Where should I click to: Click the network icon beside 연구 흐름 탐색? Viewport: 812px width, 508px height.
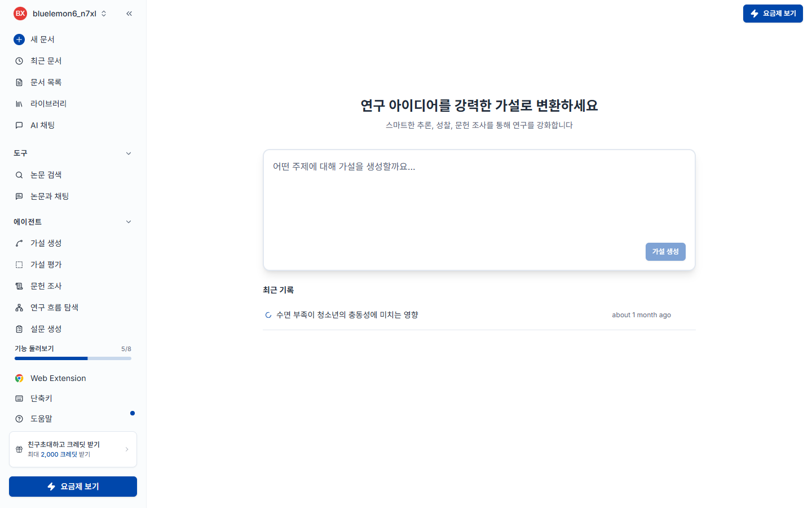click(19, 308)
